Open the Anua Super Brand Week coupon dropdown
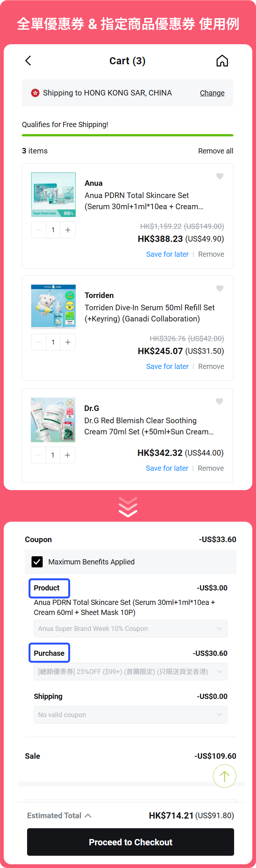Viewport: 256px width, 868px height. 130,628
